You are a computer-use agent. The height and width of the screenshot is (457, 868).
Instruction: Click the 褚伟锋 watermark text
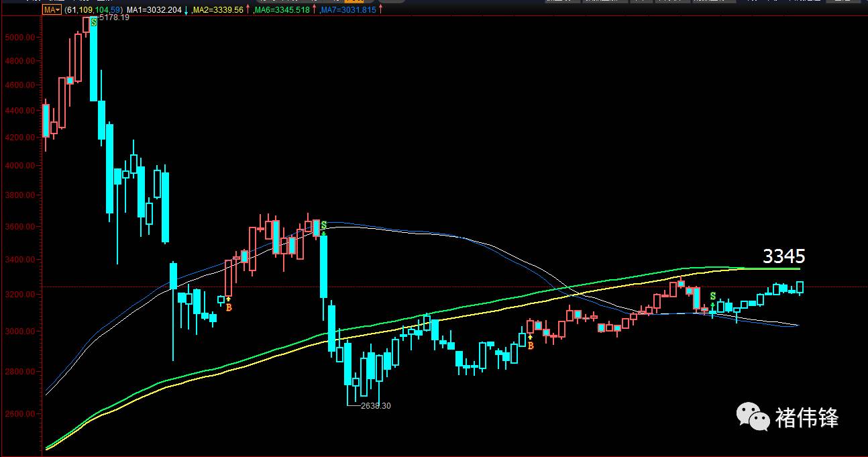pos(807,417)
